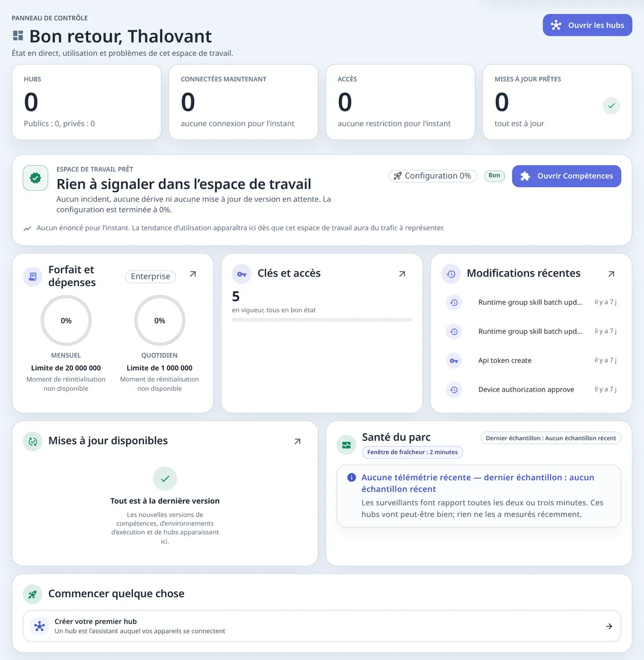
Task: Select the Device authorization approve entry
Action: click(x=531, y=390)
